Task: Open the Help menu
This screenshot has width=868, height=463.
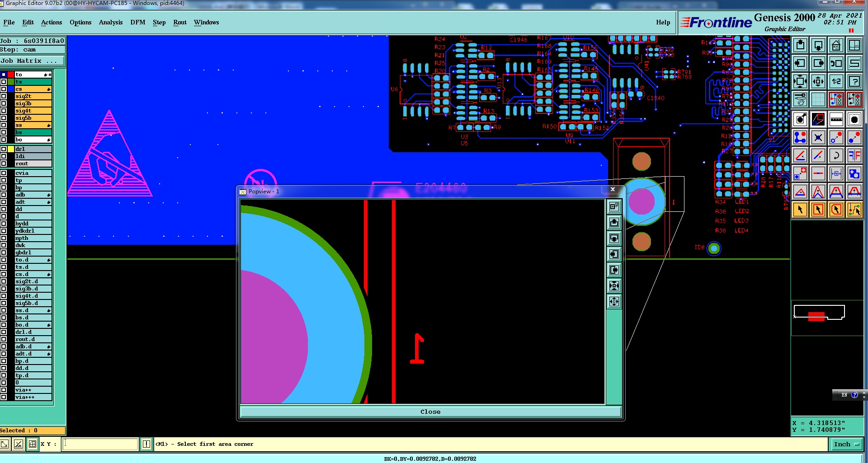Action: pos(663,22)
